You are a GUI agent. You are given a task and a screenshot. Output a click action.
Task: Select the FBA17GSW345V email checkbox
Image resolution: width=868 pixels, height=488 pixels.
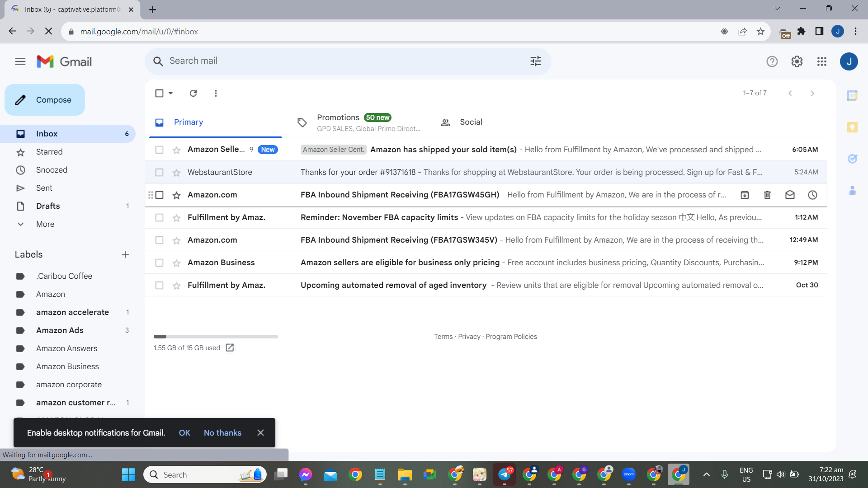coord(159,240)
